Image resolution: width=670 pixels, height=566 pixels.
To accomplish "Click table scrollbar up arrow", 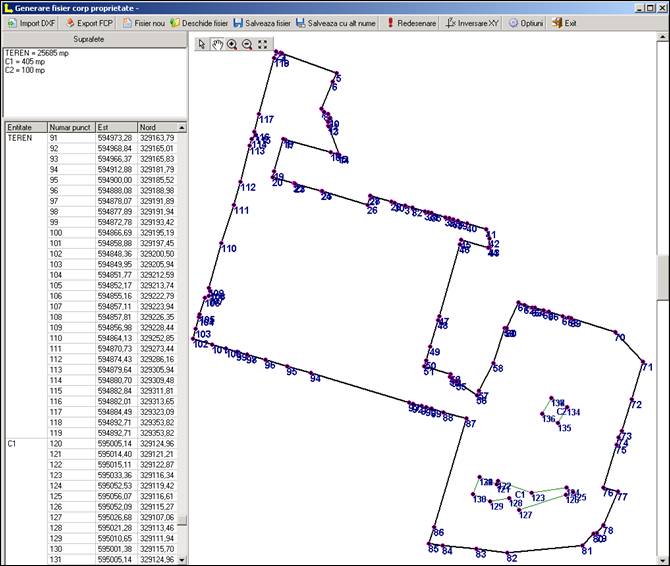I will [x=182, y=128].
